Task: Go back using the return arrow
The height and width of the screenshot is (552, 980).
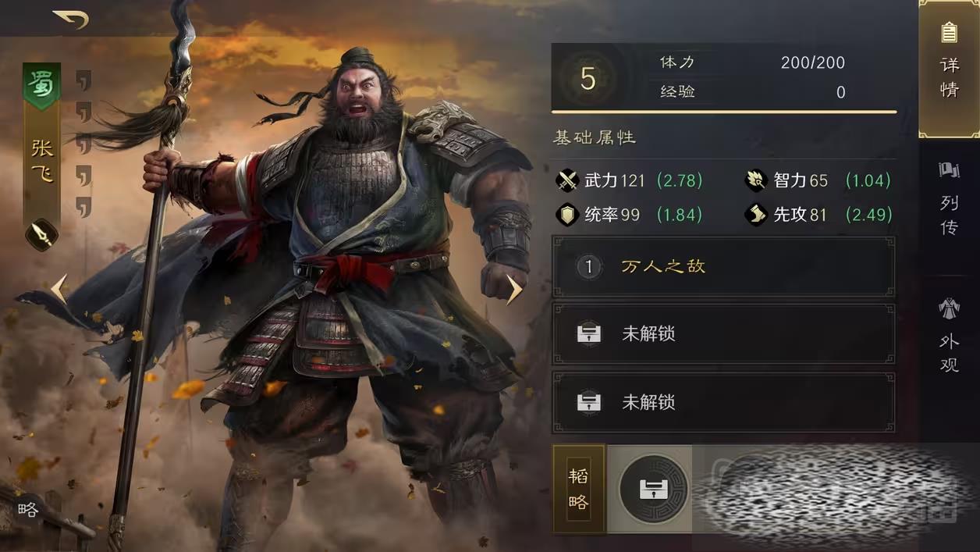Action: click(x=70, y=19)
